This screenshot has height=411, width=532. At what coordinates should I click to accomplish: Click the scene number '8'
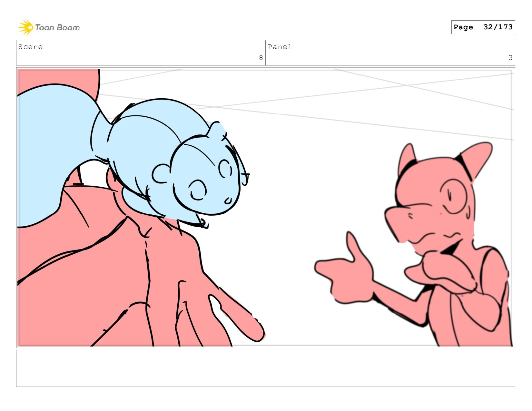(261, 58)
